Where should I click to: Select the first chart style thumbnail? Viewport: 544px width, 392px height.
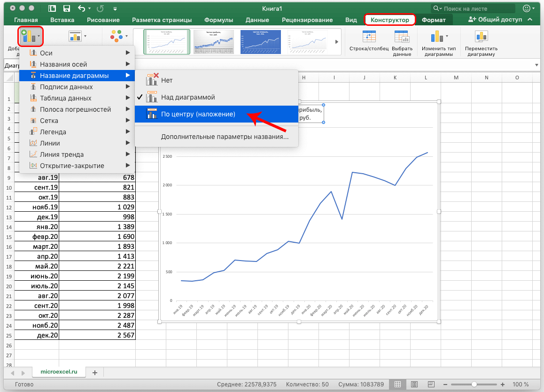167,42
